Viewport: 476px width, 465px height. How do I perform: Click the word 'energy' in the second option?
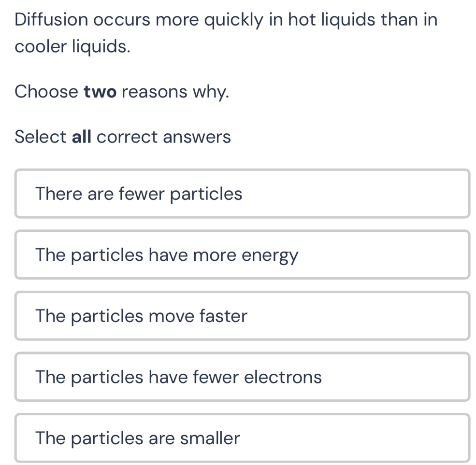270,255
